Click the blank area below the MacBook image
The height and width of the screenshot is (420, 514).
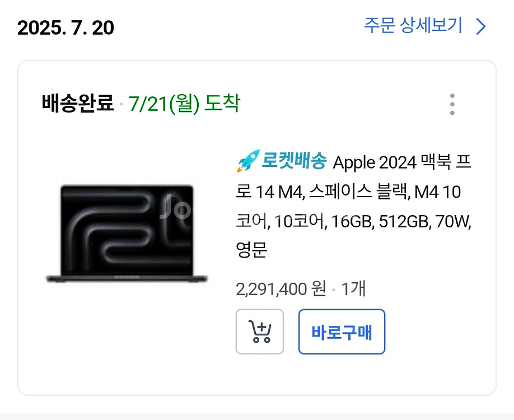pos(127,336)
